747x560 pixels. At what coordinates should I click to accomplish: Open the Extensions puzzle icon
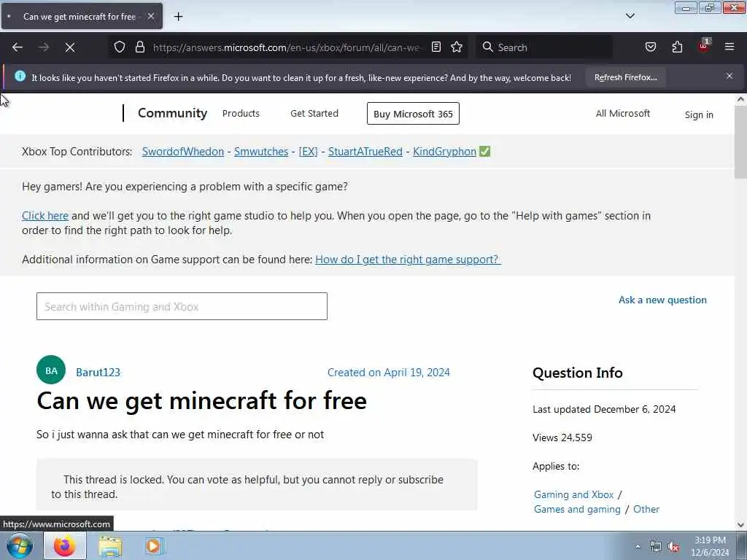pyautogui.click(x=677, y=47)
